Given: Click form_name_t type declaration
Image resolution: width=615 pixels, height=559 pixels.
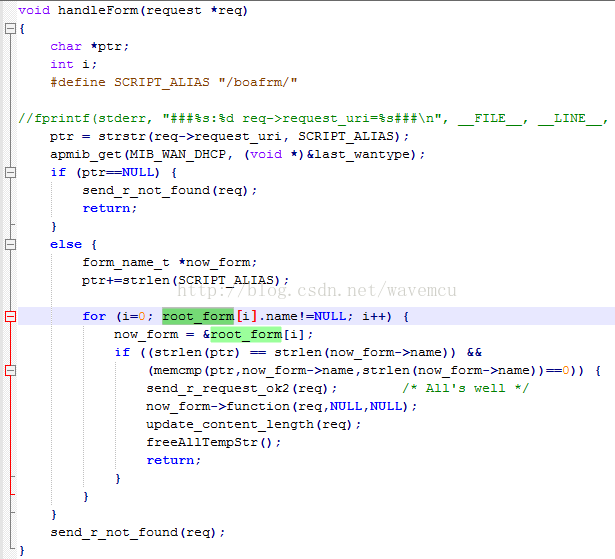Looking at the screenshot, I should [126, 262].
